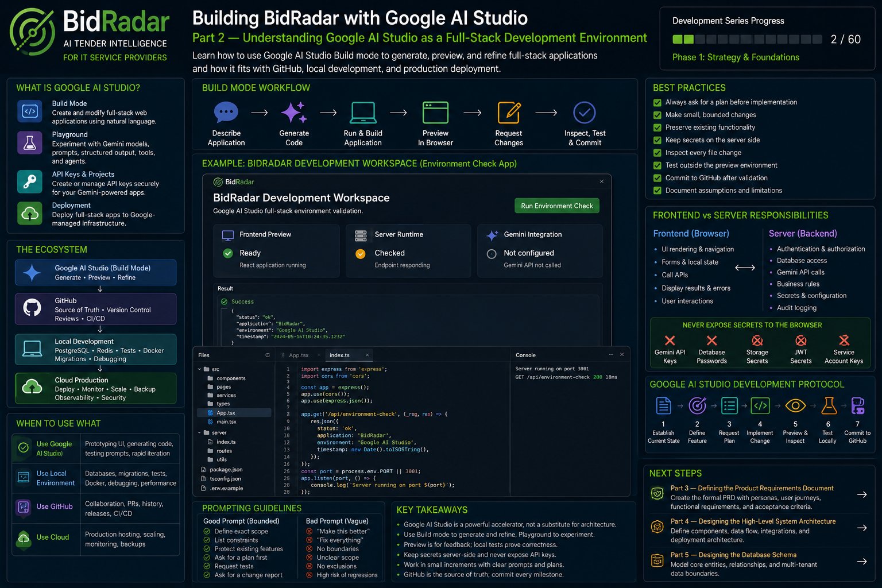
Task: Toggle 'Test outside the preview environment' checkbox
Action: tap(657, 165)
